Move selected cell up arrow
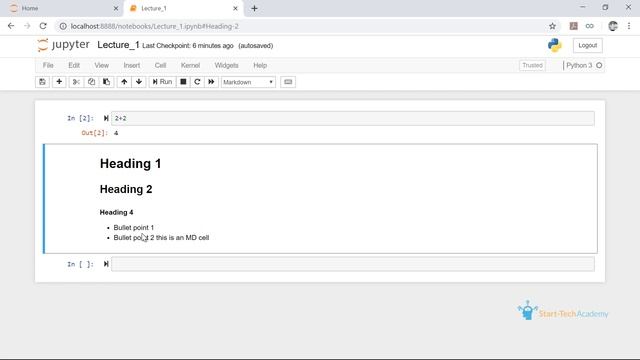This screenshot has height=360, width=640. click(124, 82)
